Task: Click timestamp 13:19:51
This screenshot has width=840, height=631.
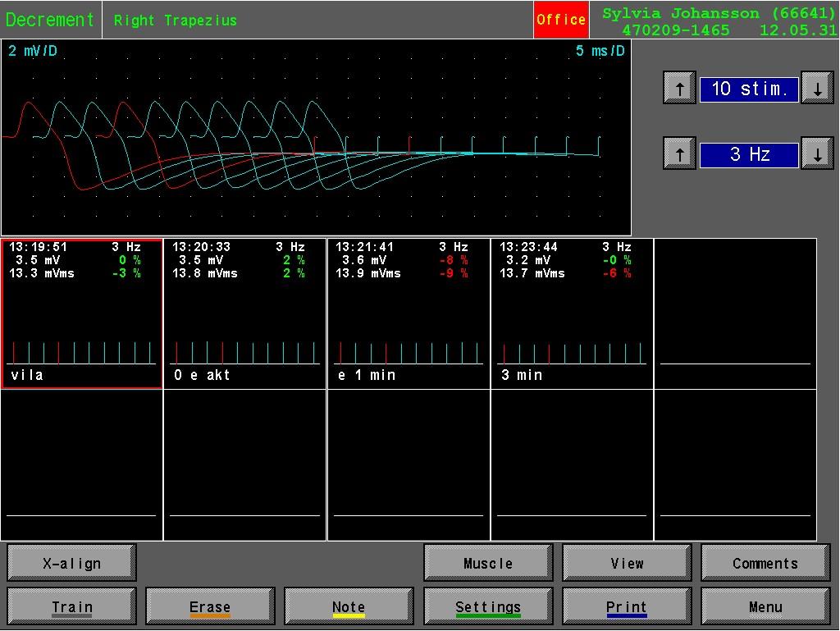Action: pos(38,247)
